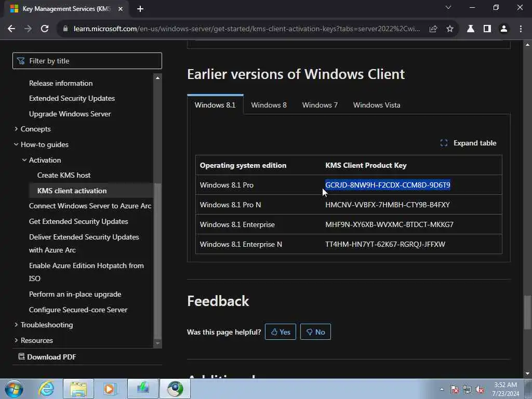Click the address bar URL
This screenshot has width=532, height=399.
click(247, 29)
